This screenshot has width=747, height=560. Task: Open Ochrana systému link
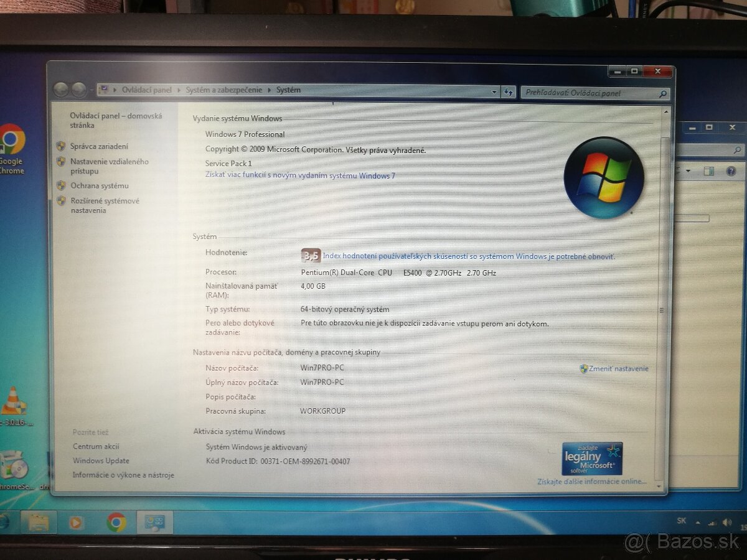99,186
